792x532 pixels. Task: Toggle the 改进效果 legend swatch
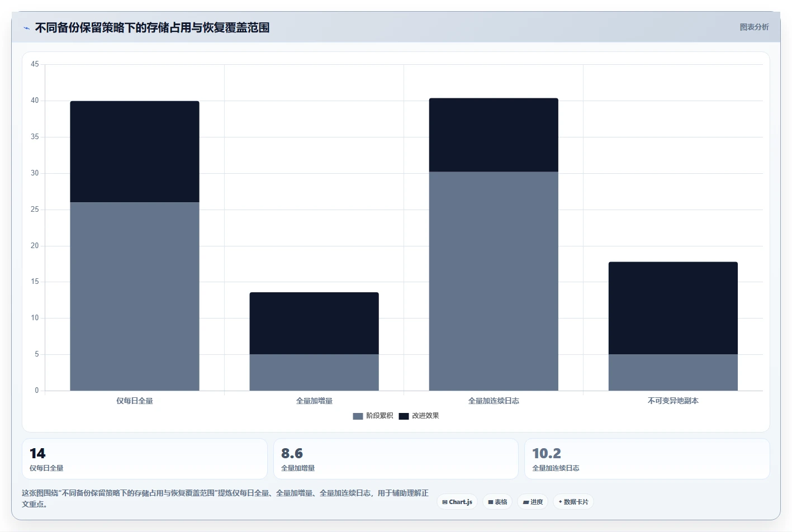(x=404, y=416)
